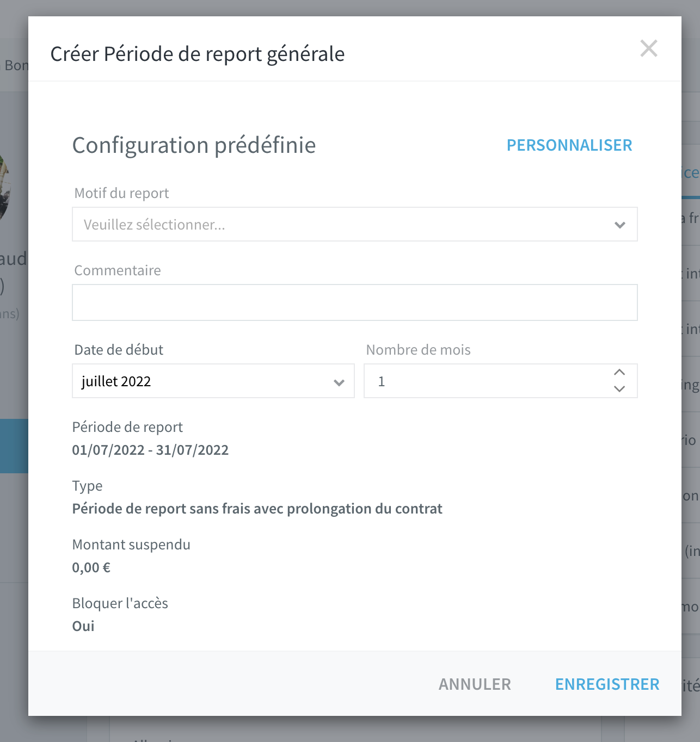Focus the Commentaire text field
This screenshot has height=742, width=700.
tap(355, 302)
